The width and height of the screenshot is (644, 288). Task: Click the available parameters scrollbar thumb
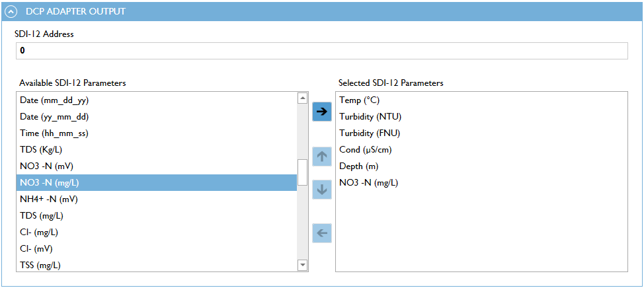[x=302, y=173]
